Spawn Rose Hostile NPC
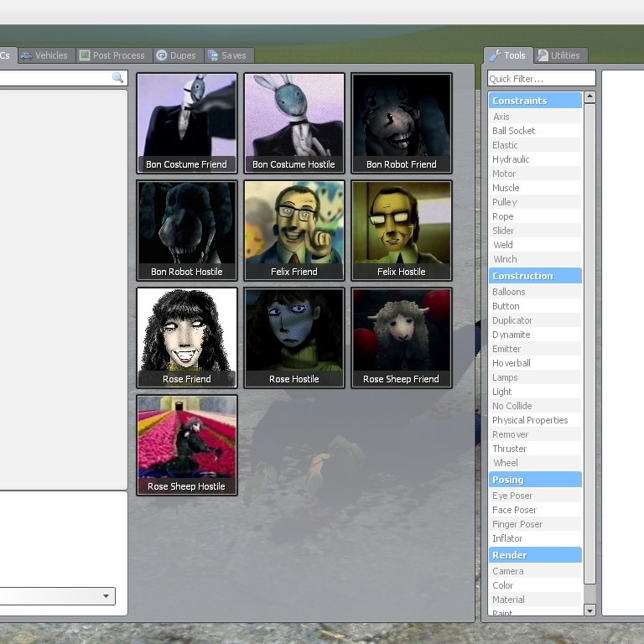The height and width of the screenshot is (644, 644). [294, 338]
